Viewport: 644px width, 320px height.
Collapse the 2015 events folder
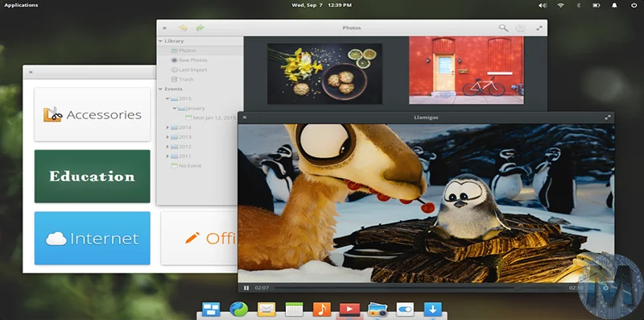pyautogui.click(x=167, y=98)
